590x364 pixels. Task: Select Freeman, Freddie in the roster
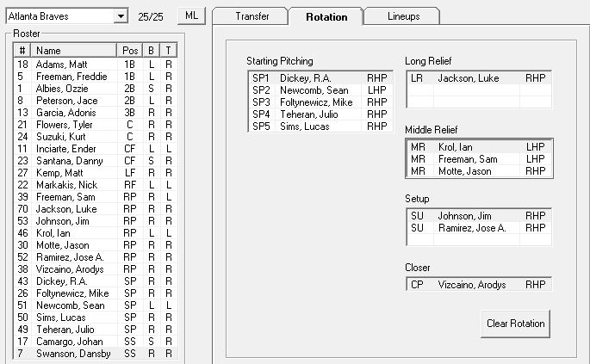tap(96, 77)
